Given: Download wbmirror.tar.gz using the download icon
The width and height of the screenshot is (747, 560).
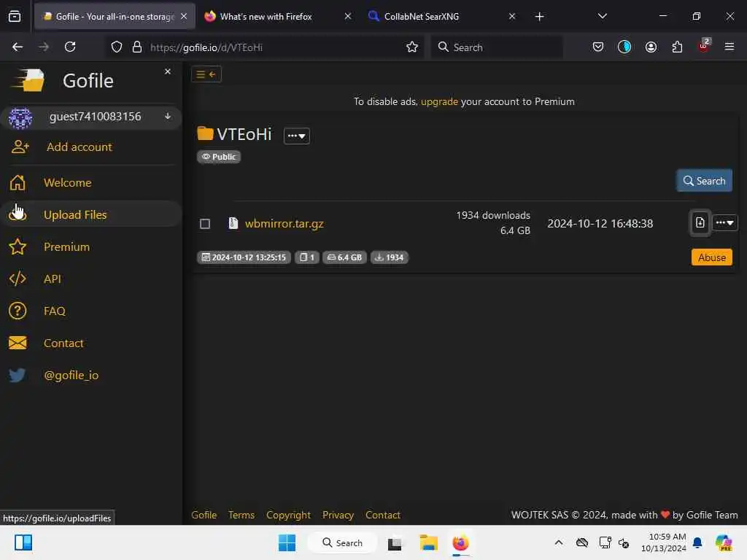Looking at the screenshot, I should (700, 222).
